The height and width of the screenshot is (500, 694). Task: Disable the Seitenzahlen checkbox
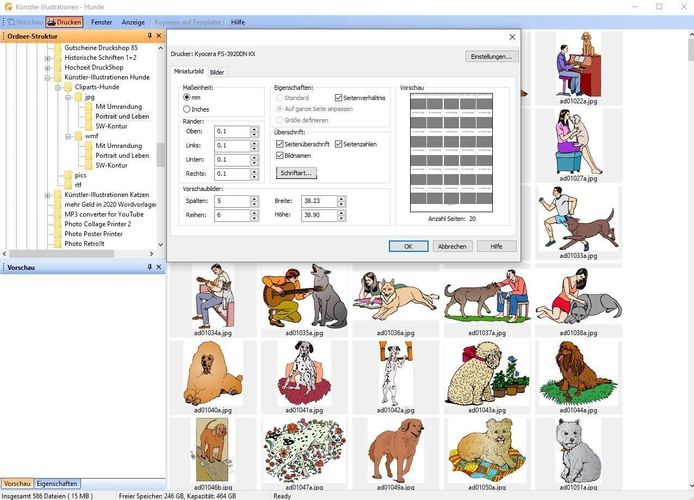point(338,144)
